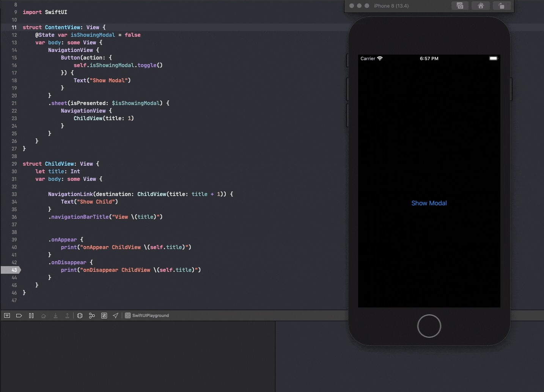544x392 pixels.
Task: Open Debug Memory Graph
Action: 92,315
